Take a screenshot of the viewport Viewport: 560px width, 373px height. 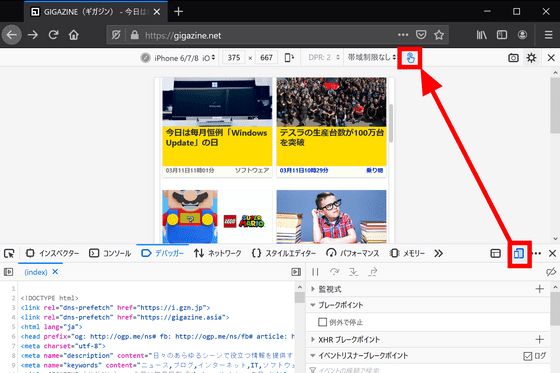[513, 58]
